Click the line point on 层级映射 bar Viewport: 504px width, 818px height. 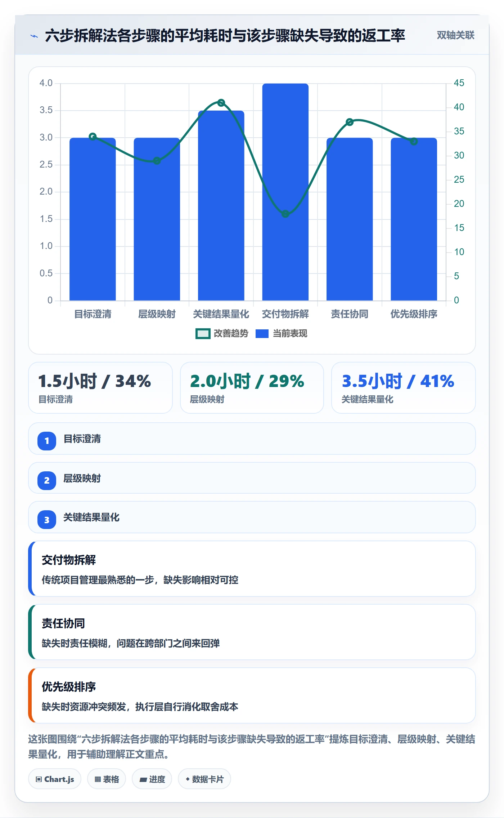coord(157,161)
